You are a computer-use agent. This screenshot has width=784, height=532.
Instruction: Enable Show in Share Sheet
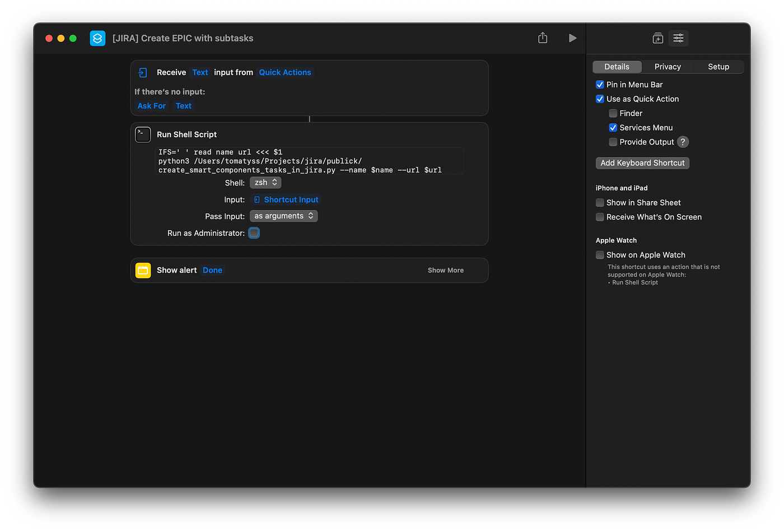click(x=600, y=203)
